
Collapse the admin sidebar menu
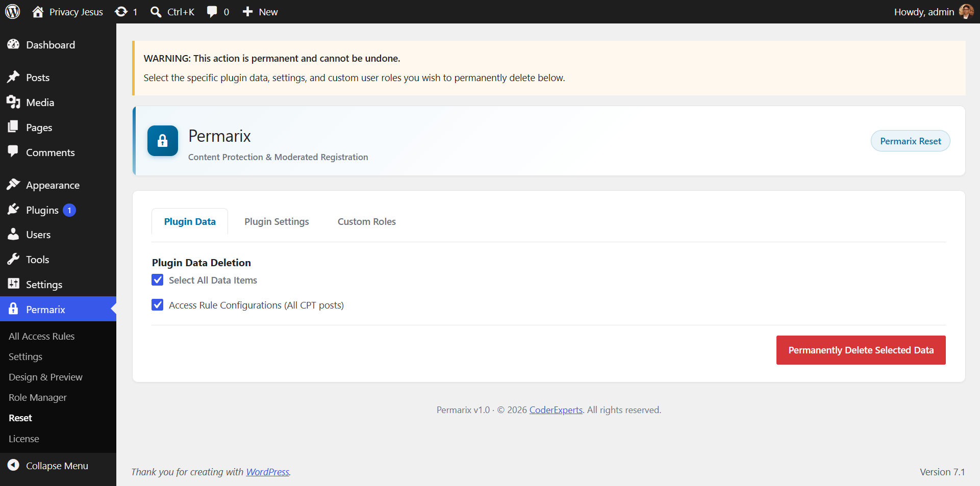click(48, 466)
